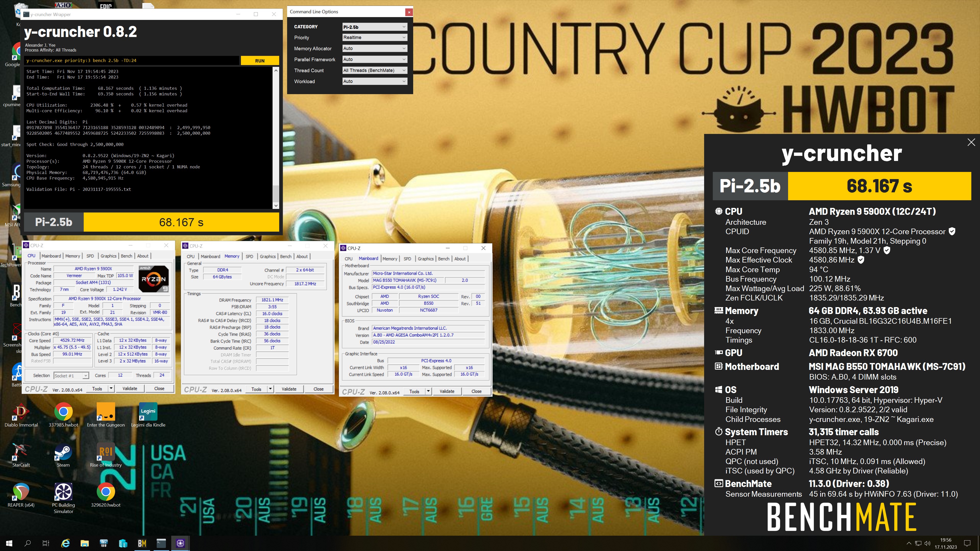Open the blue server towers taskbar icon
980x551 pixels.
(123, 543)
